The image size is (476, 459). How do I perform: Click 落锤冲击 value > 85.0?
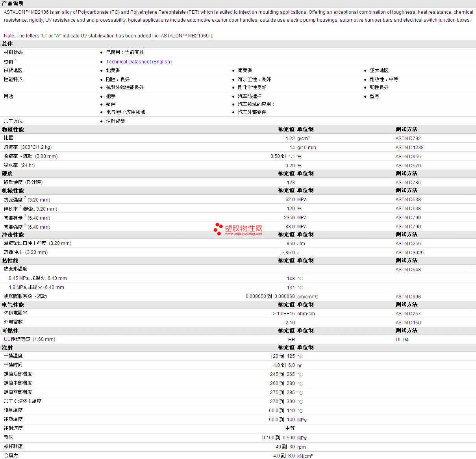coord(288,253)
